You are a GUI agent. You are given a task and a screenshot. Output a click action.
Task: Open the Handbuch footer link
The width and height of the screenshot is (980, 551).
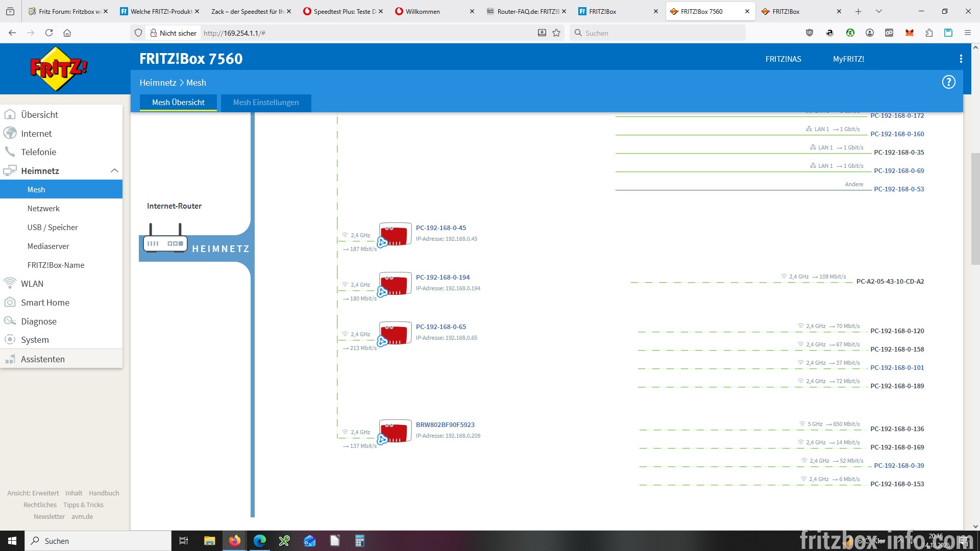(x=104, y=493)
